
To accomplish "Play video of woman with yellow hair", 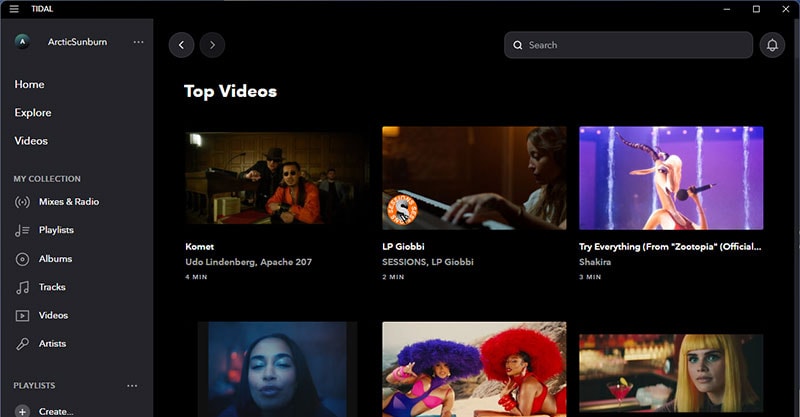I will pyautogui.click(x=671, y=374).
